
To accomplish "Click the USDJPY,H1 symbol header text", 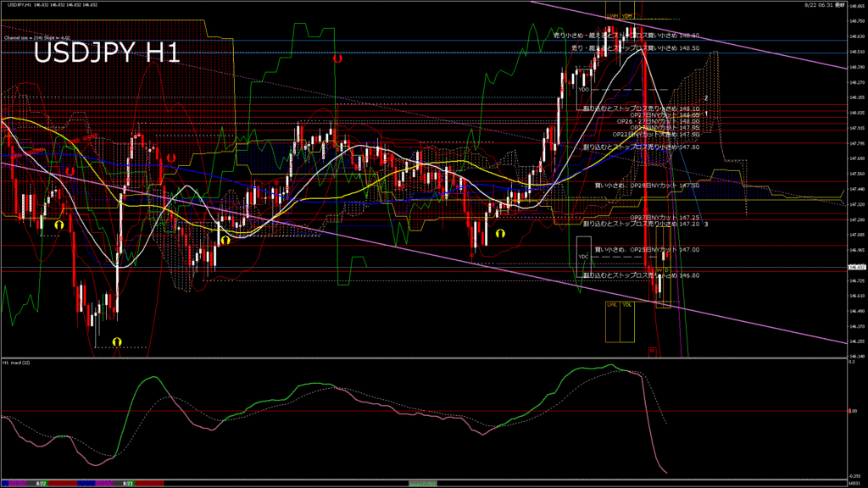I will click(x=17, y=5).
